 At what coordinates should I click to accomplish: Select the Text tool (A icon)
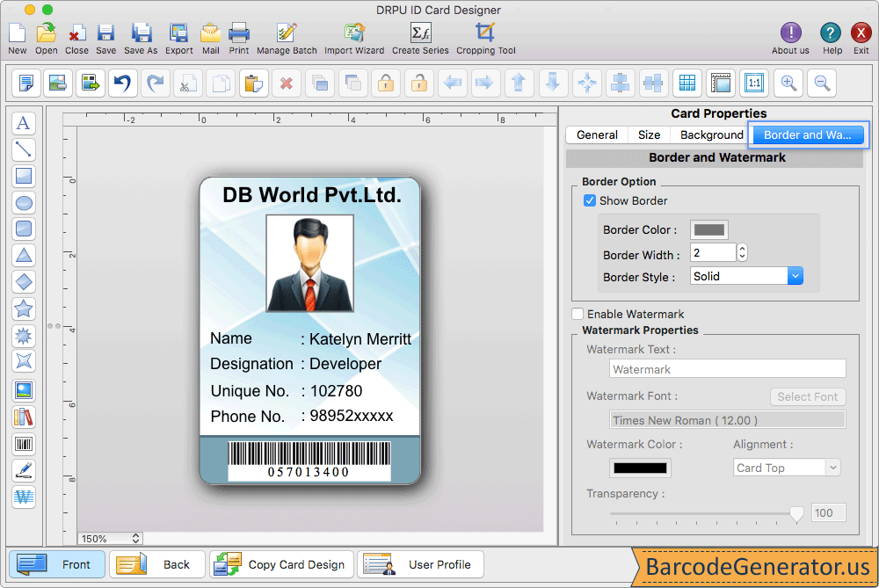click(x=24, y=123)
